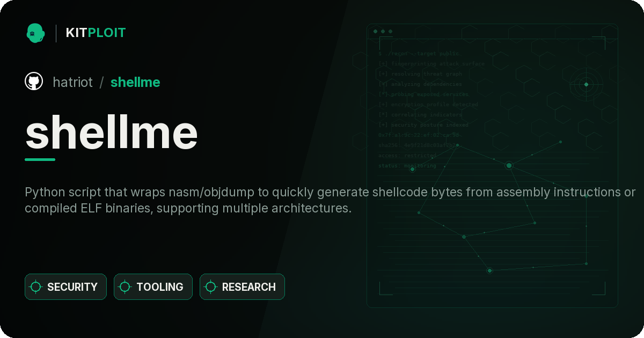644x338 pixels.
Task: Select the TOOLING tag badge
Action: (x=153, y=287)
